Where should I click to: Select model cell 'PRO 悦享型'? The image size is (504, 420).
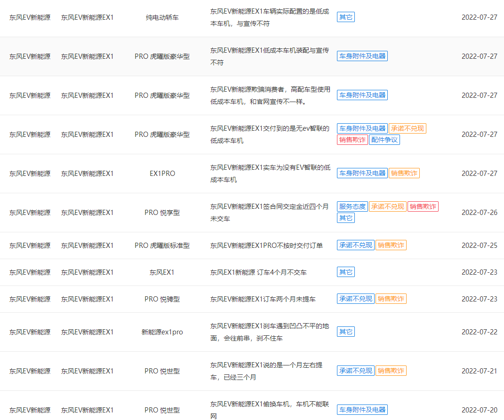(162, 213)
